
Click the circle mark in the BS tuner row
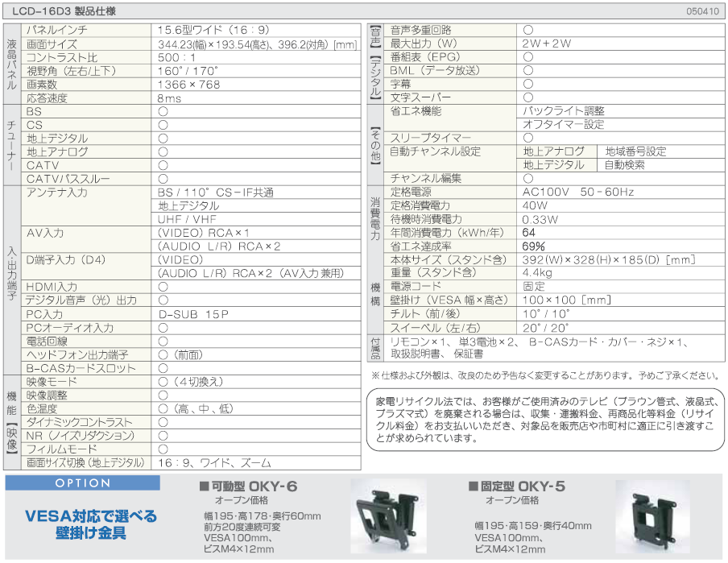(163, 111)
